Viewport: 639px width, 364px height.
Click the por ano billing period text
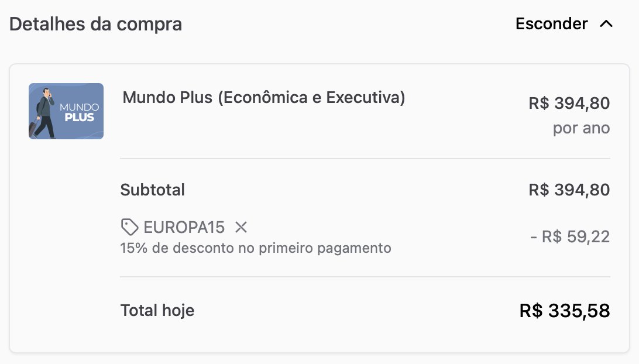pyautogui.click(x=581, y=128)
